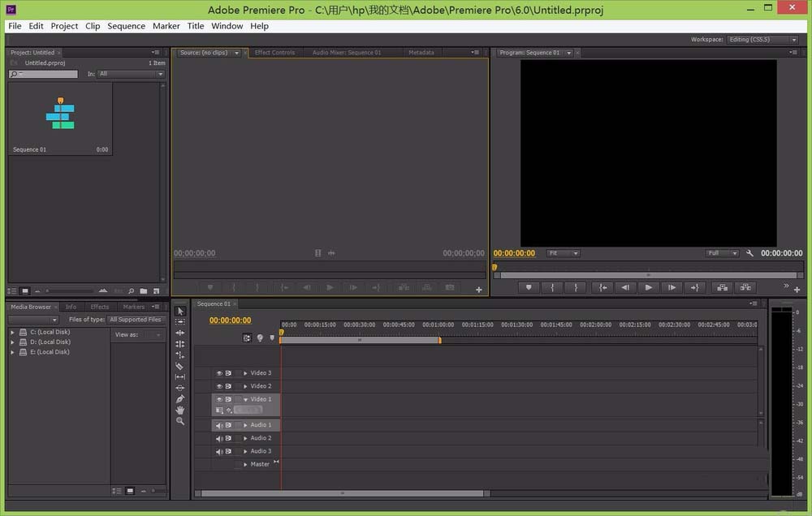Choose the Ripple Edit tool
Viewport: 812px width, 516px height.
pyautogui.click(x=179, y=333)
